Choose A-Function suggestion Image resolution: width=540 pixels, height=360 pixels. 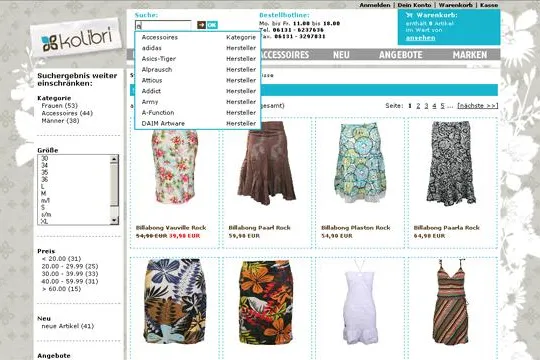(x=198, y=113)
